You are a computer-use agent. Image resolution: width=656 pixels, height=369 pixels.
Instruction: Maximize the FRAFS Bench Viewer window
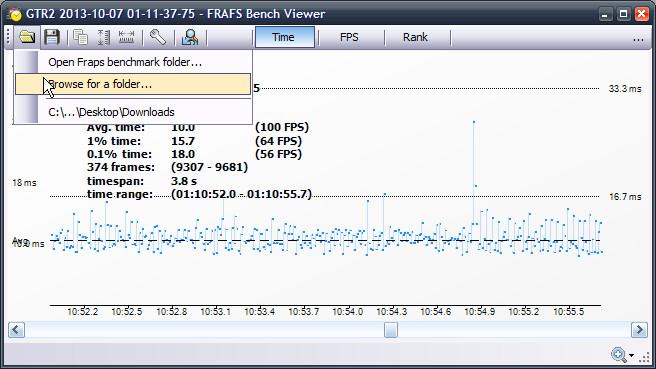pyautogui.click(x=623, y=14)
